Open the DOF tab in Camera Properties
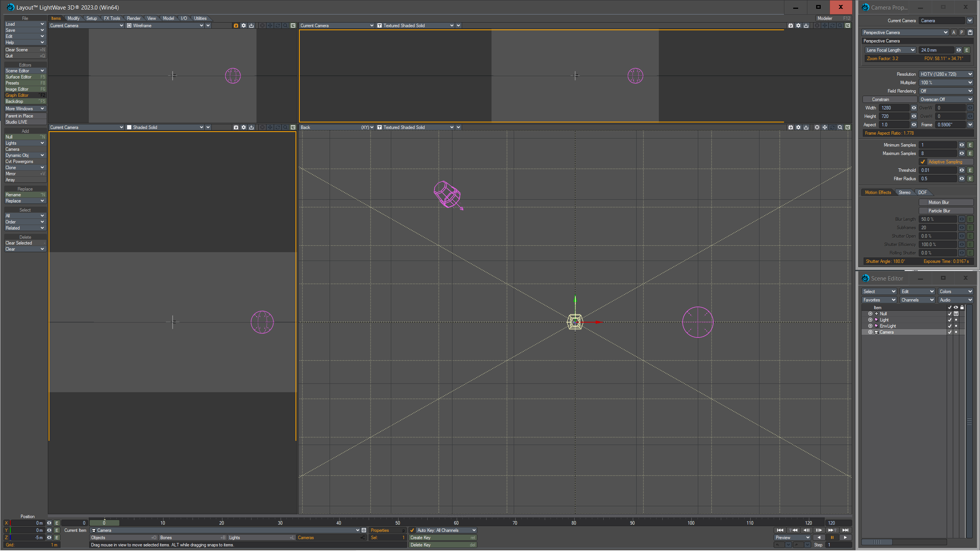The height and width of the screenshot is (551, 980). click(x=922, y=192)
